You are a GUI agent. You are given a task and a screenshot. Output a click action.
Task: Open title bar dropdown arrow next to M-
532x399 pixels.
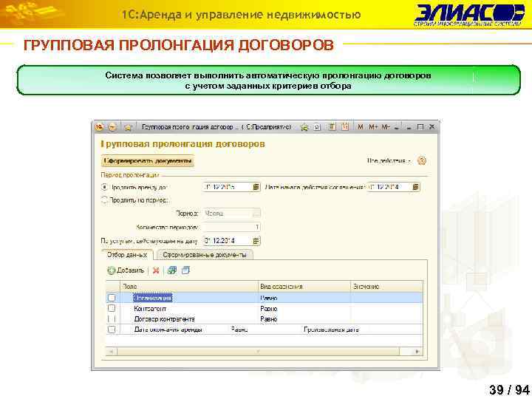(396, 127)
